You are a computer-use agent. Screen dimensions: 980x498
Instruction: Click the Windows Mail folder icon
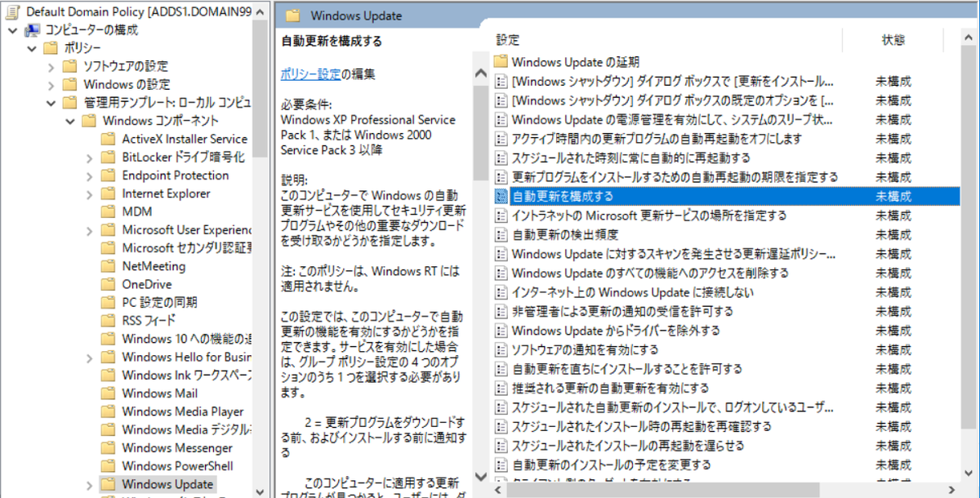click(x=108, y=394)
